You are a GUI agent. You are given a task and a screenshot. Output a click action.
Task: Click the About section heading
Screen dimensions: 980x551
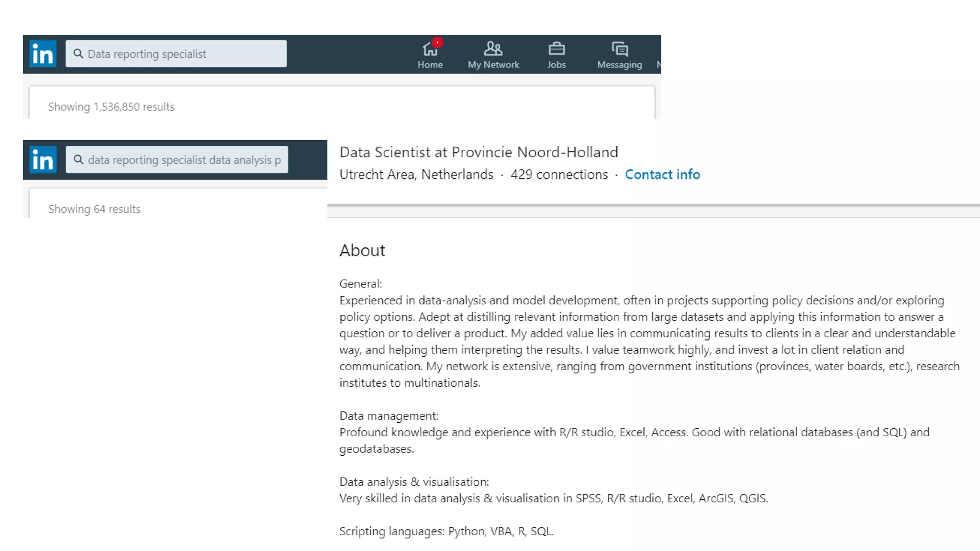click(x=362, y=250)
